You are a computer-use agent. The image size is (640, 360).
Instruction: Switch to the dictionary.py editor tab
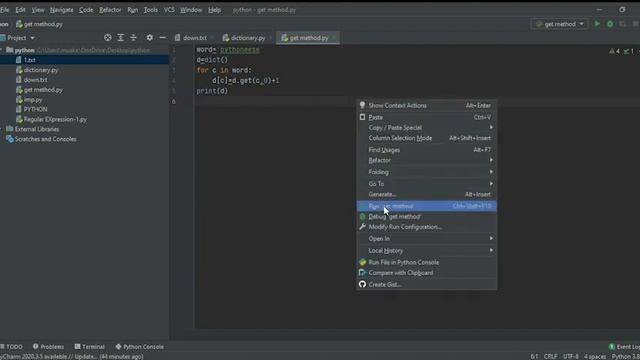click(247, 38)
